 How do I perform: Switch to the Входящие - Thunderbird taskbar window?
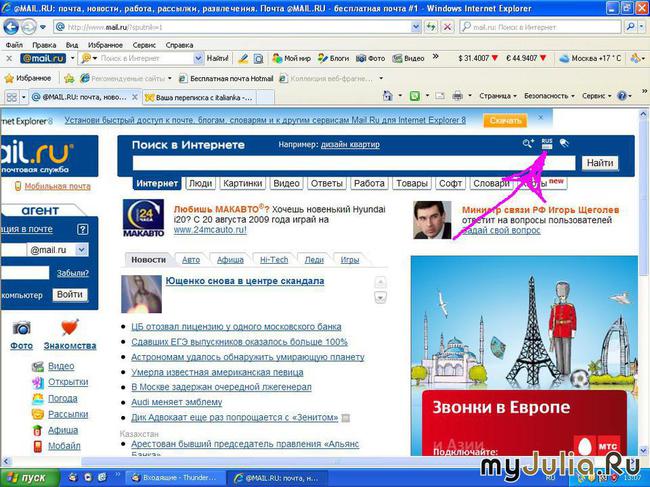[175, 478]
